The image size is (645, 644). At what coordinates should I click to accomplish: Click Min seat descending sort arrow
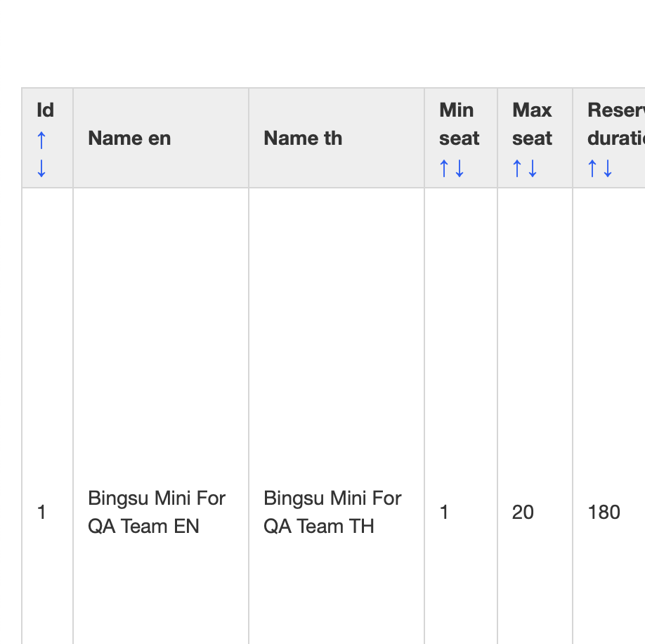pyautogui.click(x=460, y=169)
